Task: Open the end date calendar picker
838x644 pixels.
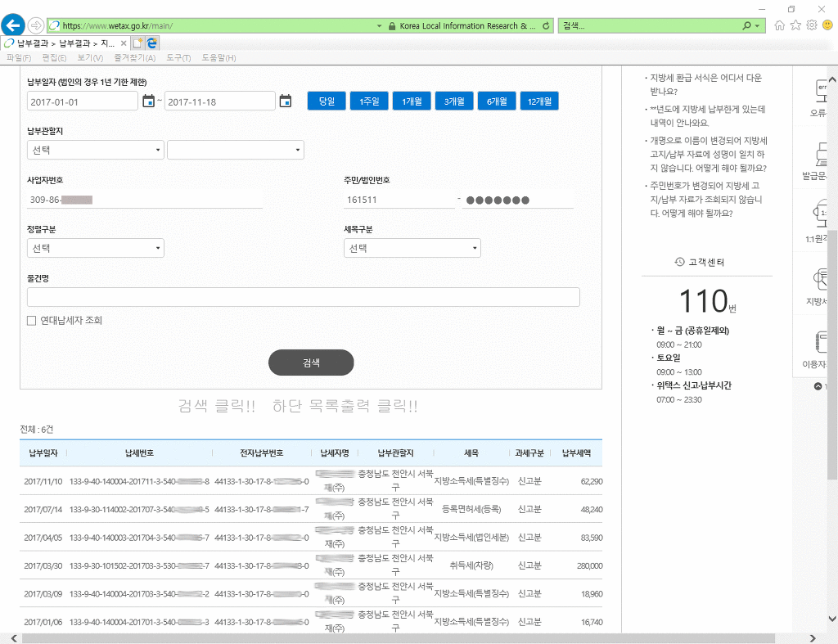Action: pyautogui.click(x=285, y=101)
